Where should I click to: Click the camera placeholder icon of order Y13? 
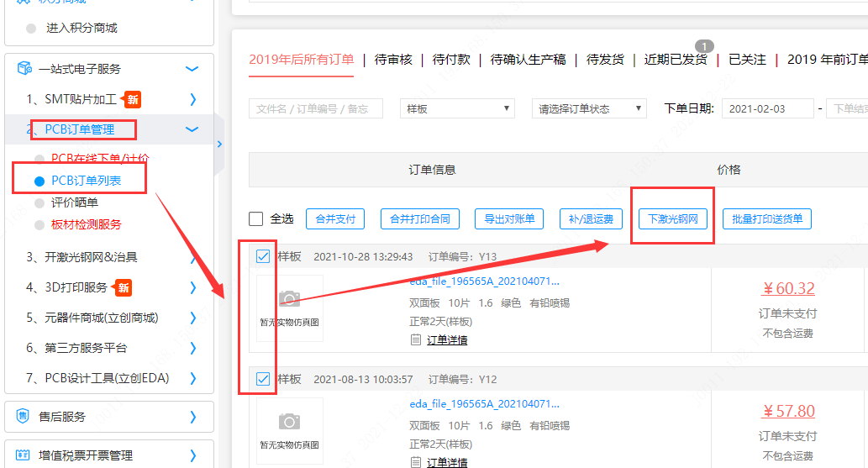point(289,299)
